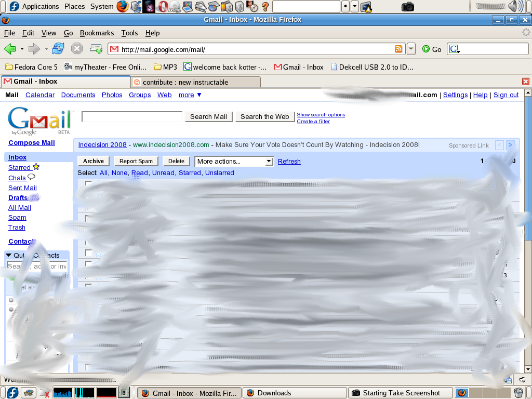Expand the more services dropdown
Screen dimensions: 532x399
(x=190, y=95)
